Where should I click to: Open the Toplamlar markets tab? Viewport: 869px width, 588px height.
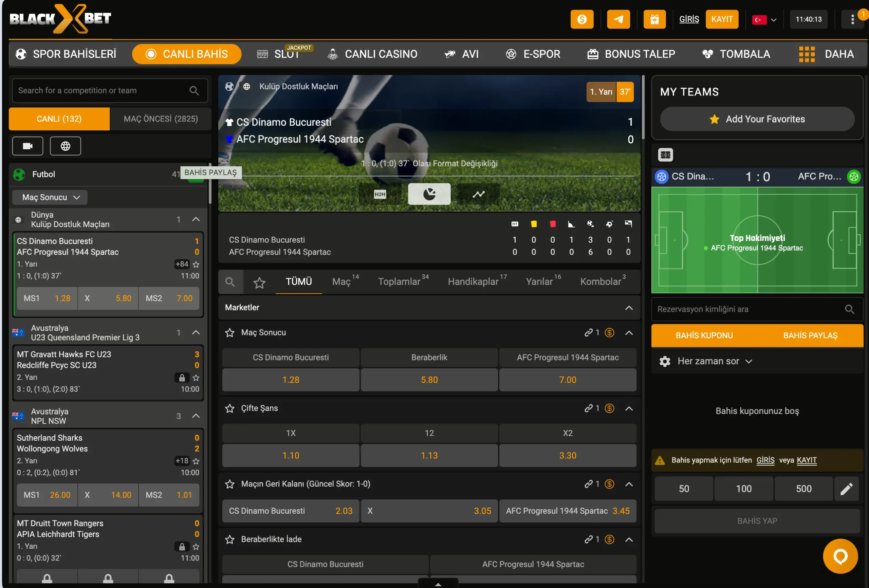[x=403, y=281]
